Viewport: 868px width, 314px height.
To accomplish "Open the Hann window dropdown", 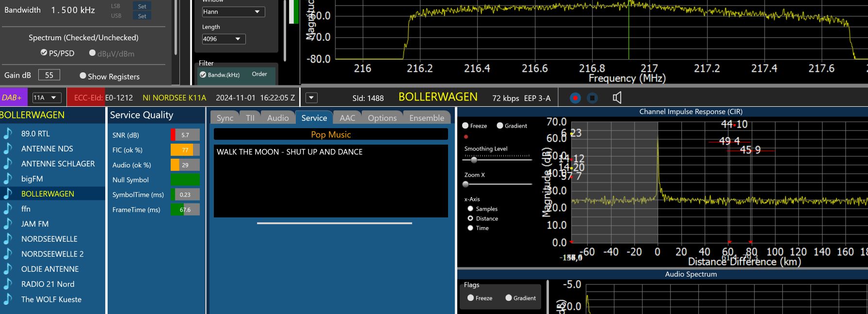I will tap(233, 12).
